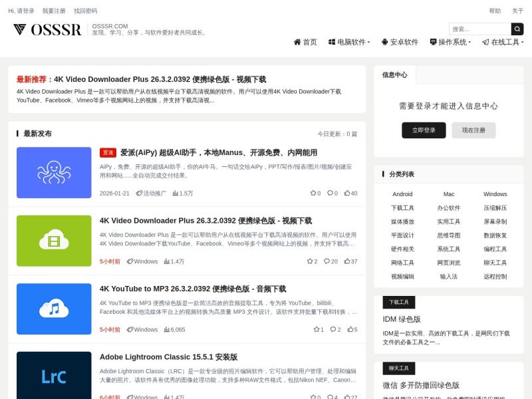Select the 编程工具 category
Viewport: 532px width, 399px height.
[x=495, y=249]
